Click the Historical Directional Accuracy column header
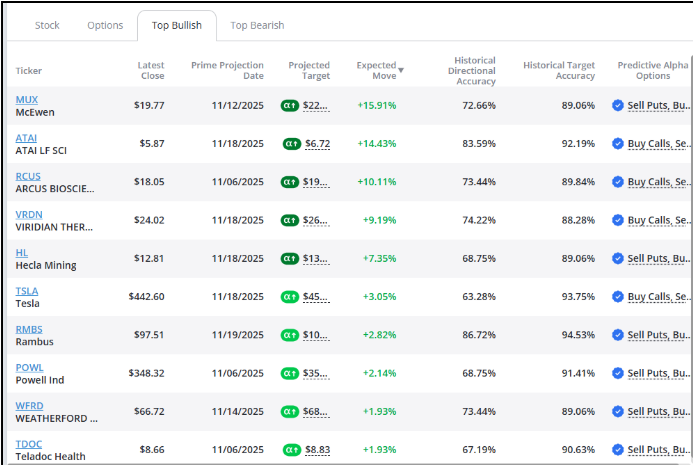693x465 pixels. pyautogui.click(x=472, y=71)
